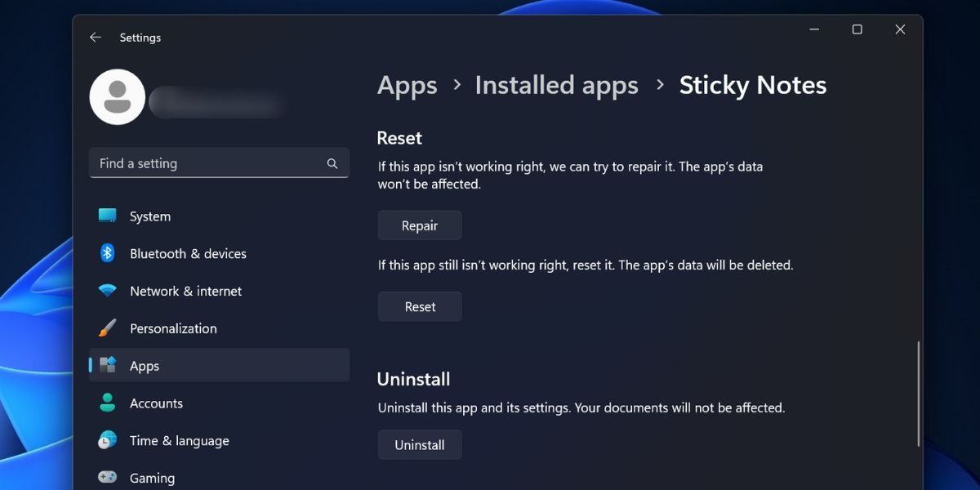Click the magnifier search icon
This screenshot has width=980, height=490.
[332, 163]
